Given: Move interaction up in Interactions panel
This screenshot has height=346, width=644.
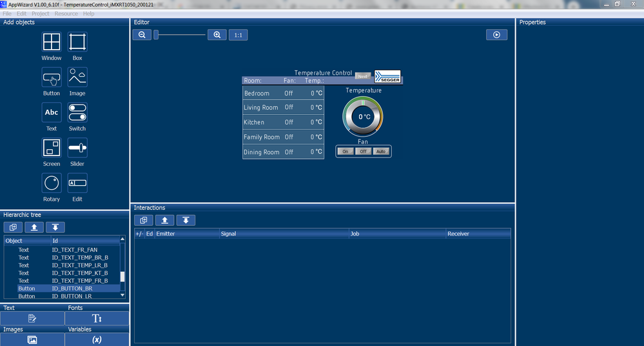Looking at the screenshot, I should pyautogui.click(x=164, y=221).
